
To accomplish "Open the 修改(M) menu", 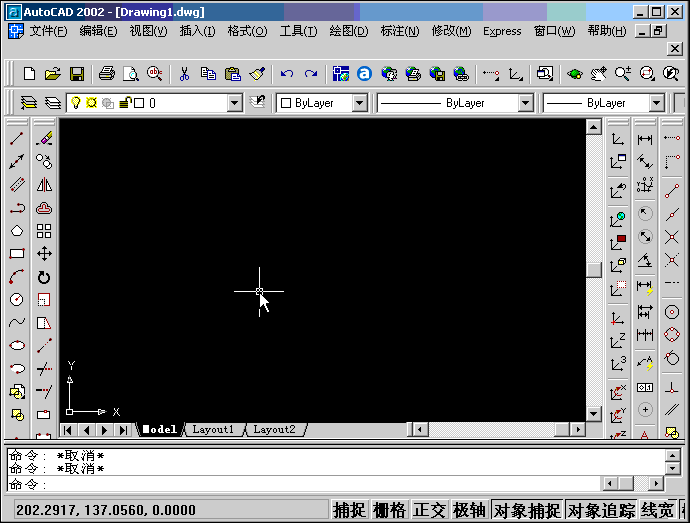I will 451,31.
